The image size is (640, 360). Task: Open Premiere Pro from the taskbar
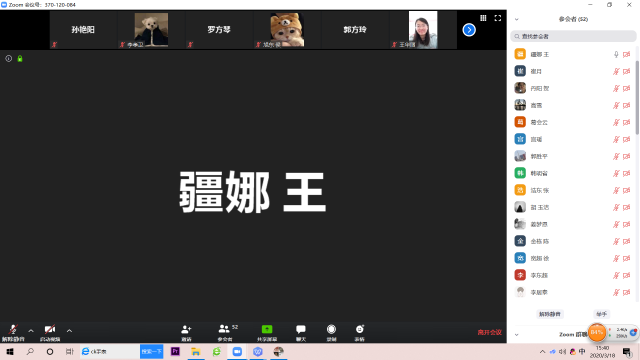tap(175, 351)
